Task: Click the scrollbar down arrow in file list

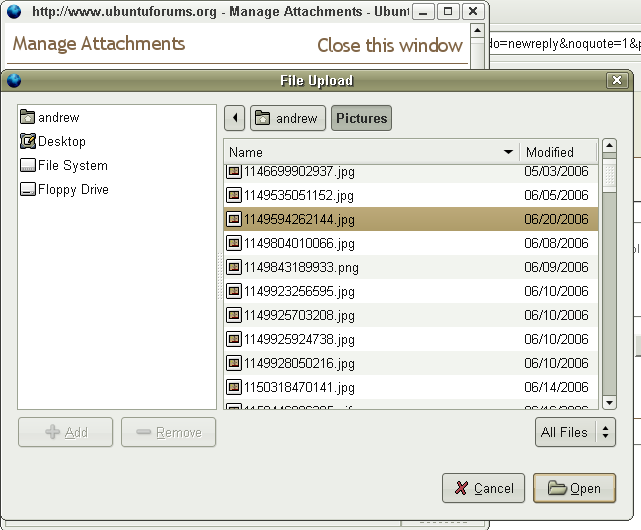Action: pos(609,402)
